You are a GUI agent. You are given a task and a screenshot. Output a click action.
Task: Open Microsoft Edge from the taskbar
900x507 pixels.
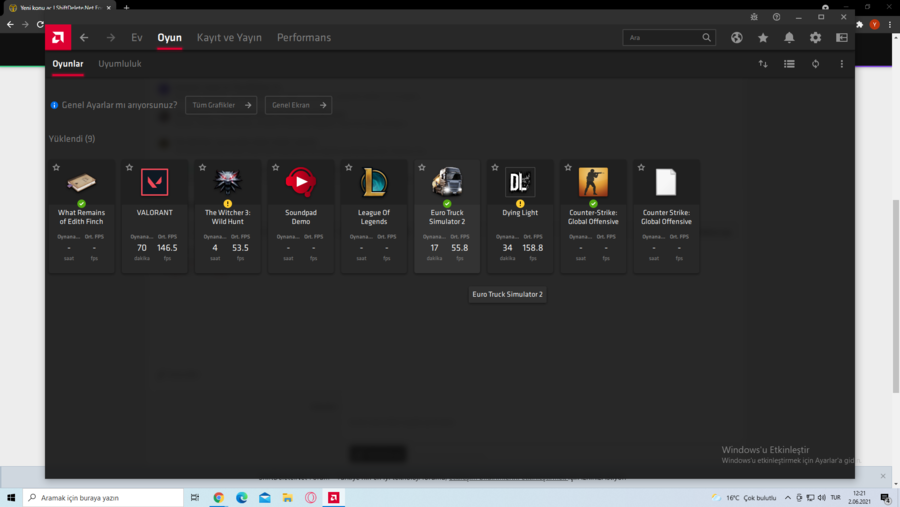[242, 497]
